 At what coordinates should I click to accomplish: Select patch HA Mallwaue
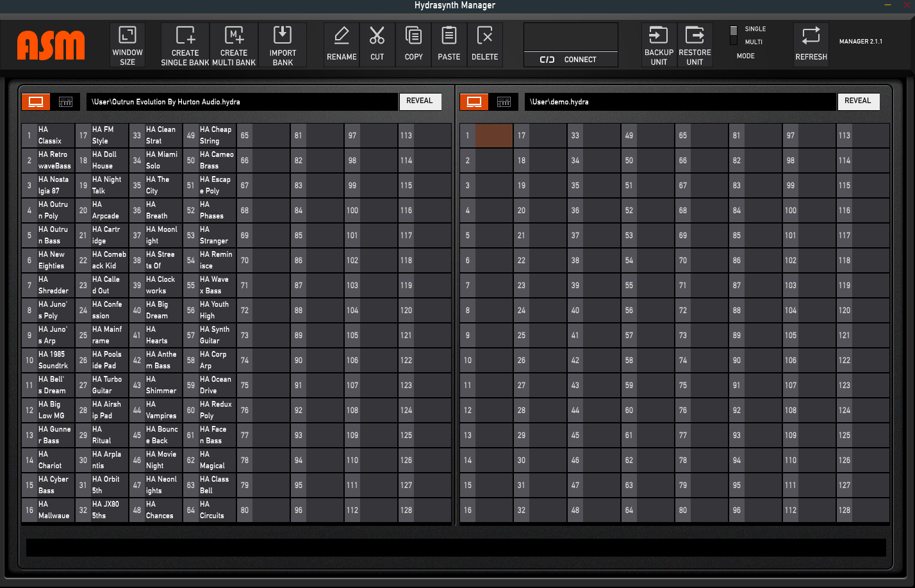48,510
